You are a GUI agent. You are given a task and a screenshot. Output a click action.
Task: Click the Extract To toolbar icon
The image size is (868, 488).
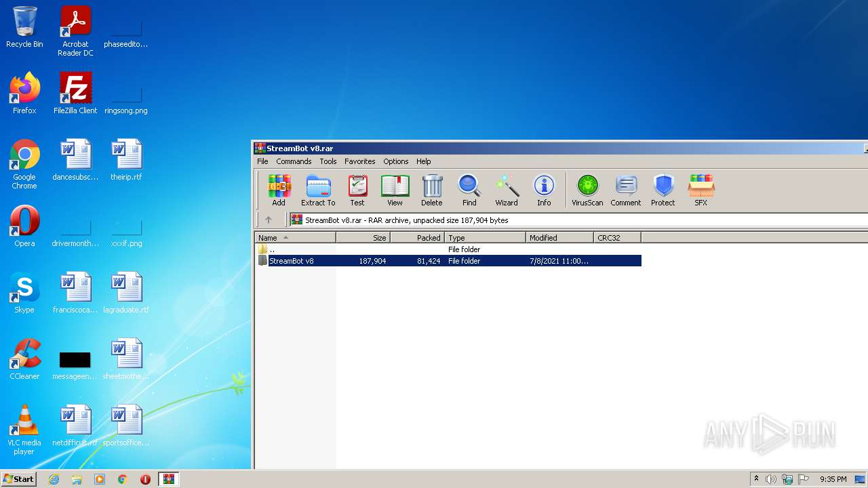click(x=318, y=190)
